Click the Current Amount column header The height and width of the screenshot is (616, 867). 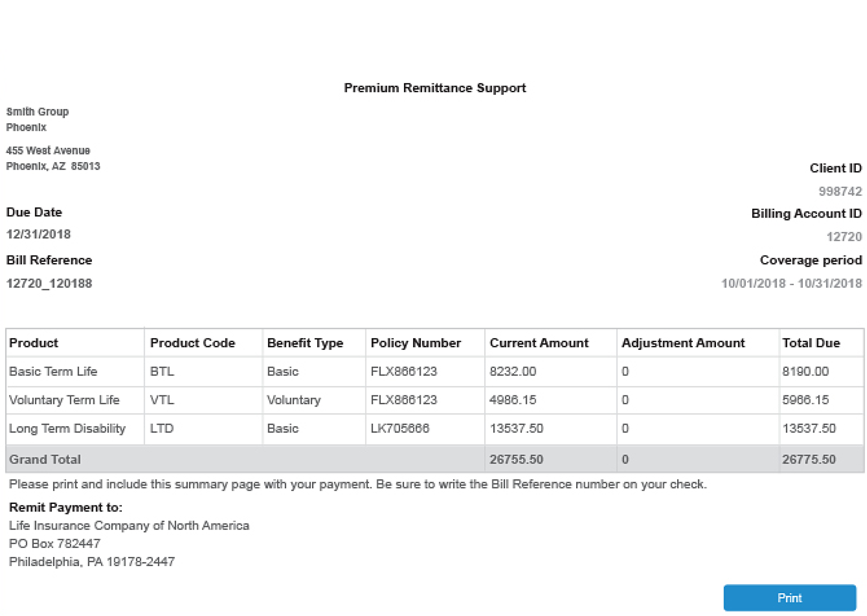[x=539, y=343]
